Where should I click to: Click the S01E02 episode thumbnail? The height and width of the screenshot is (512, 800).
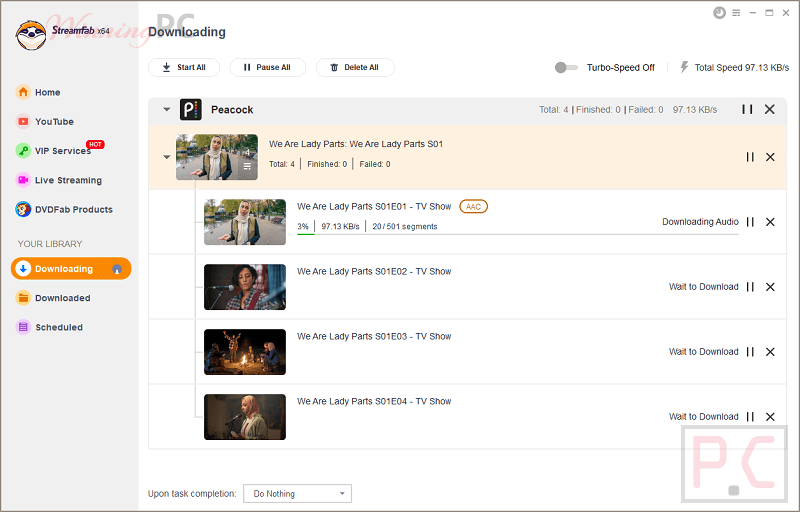pyautogui.click(x=245, y=287)
